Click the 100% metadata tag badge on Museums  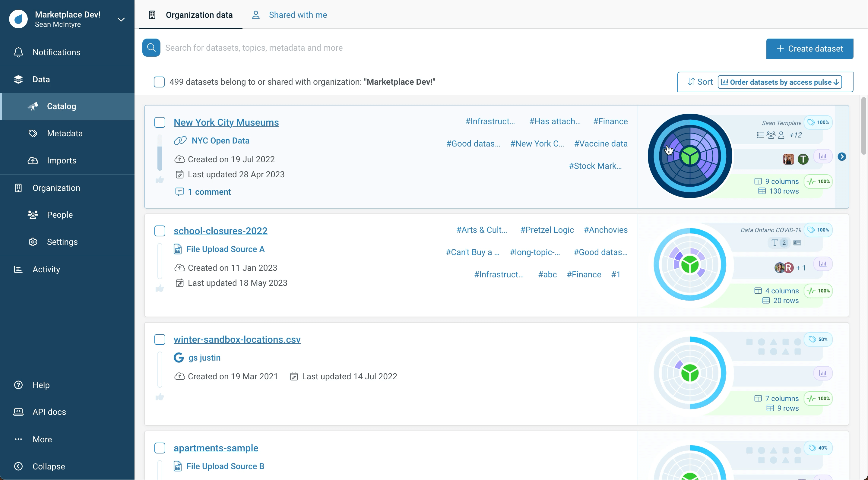819,122
